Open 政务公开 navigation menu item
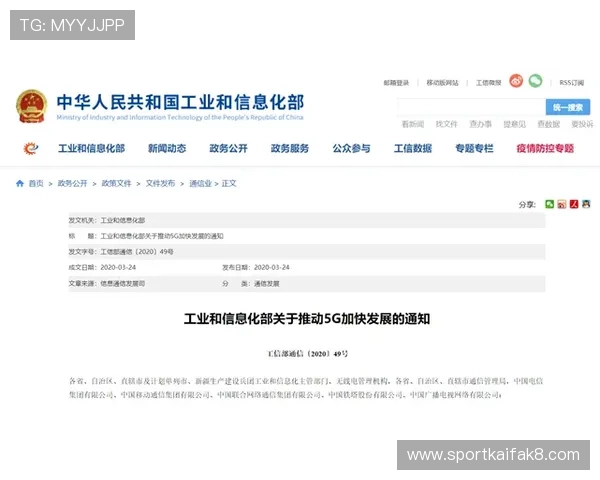The width and height of the screenshot is (600, 480). [228, 148]
